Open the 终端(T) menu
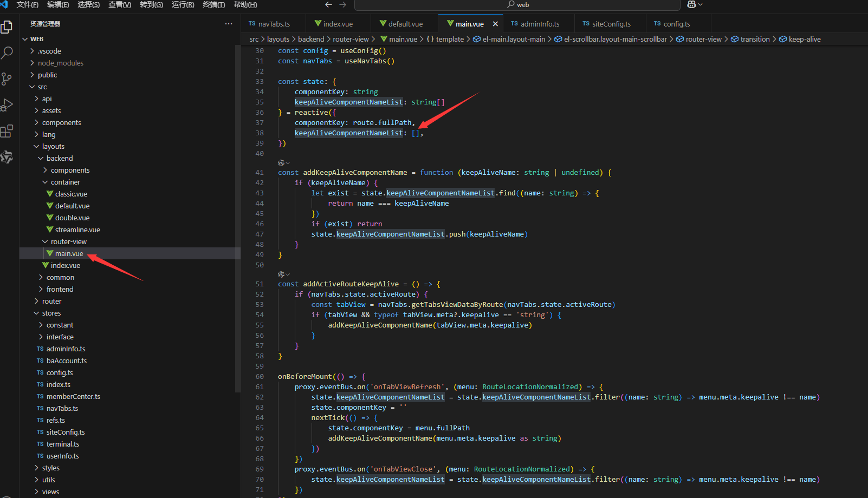The height and width of the screenshot is (498, 868). tap(213, 5)
